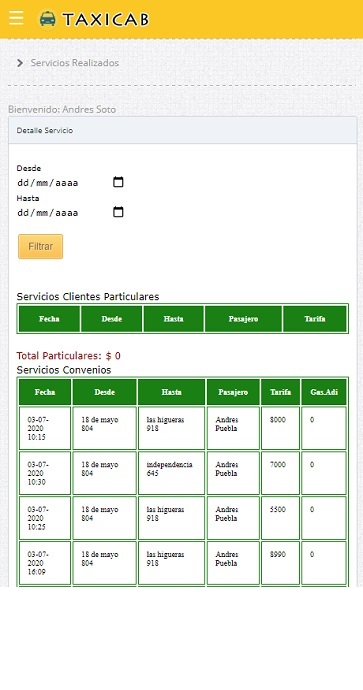Open the Desde calendar picker icon

pyautogui.click(x=118, y=182)
